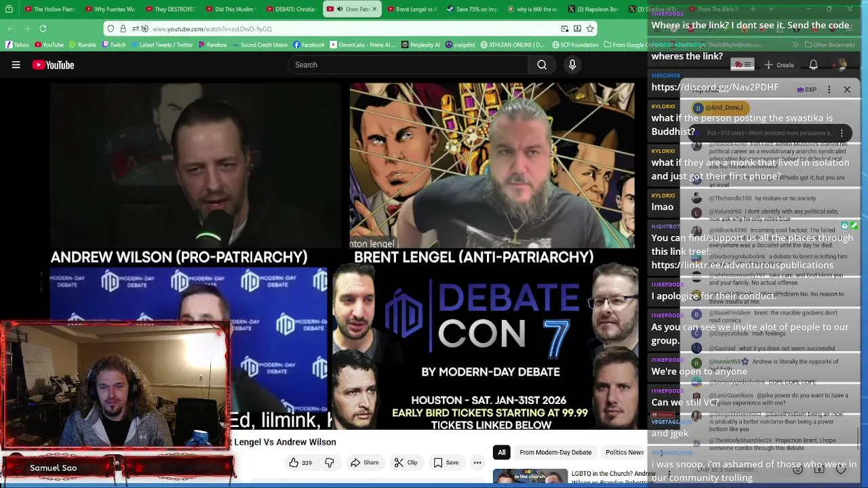The height and width of the screenshot is (488, 868).
Task: Reload the page with the refresh icon
Action: (x=43, y=28)
